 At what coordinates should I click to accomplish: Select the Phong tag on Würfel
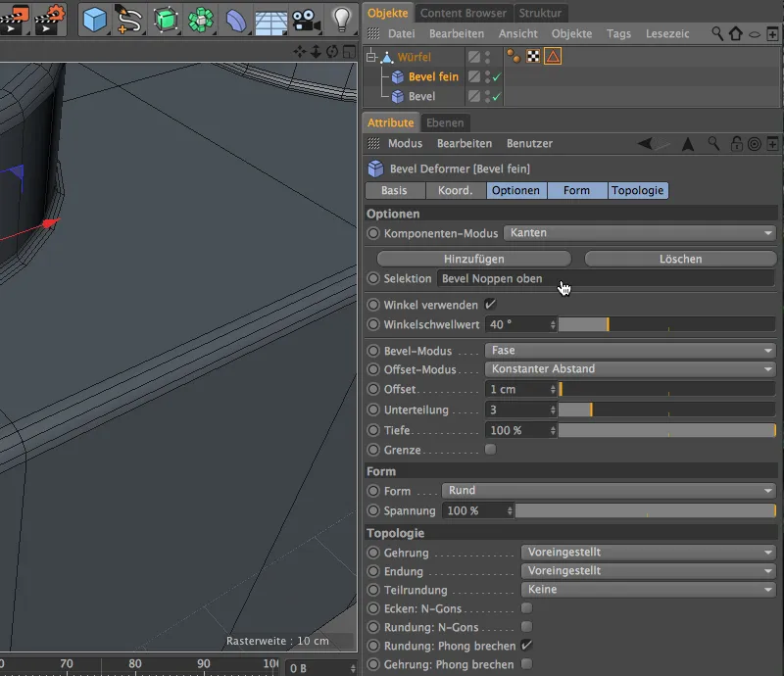click(514, 57)
